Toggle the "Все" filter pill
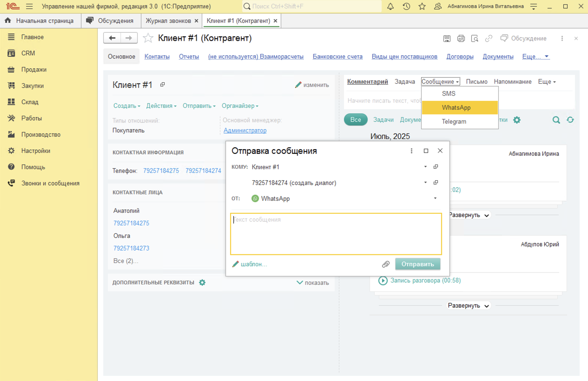 pyautogui.click(x=356, y=120)
